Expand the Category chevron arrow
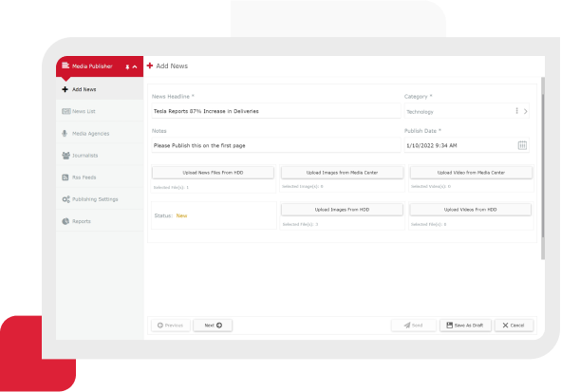Image resolution: width=561 pixels, height=392 pixels. point(525,111)
